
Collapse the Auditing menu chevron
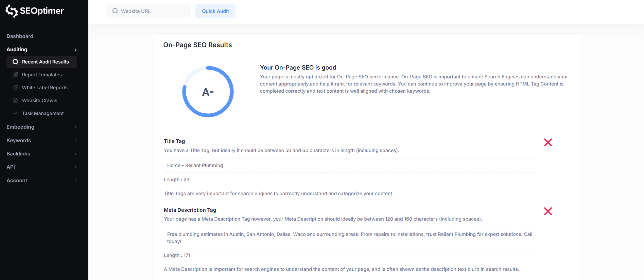[x=75, y=50]
